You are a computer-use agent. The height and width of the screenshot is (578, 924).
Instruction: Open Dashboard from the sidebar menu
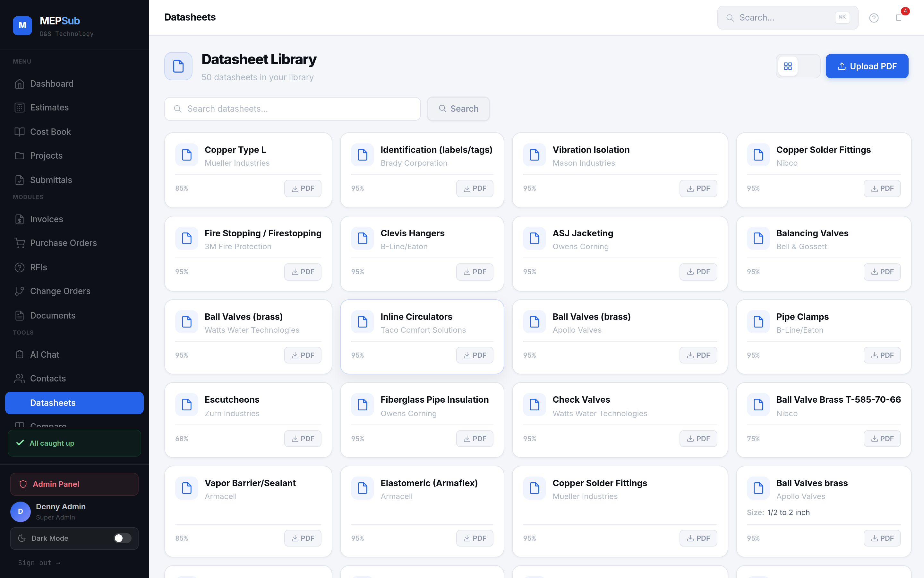(x=74, y=84)
